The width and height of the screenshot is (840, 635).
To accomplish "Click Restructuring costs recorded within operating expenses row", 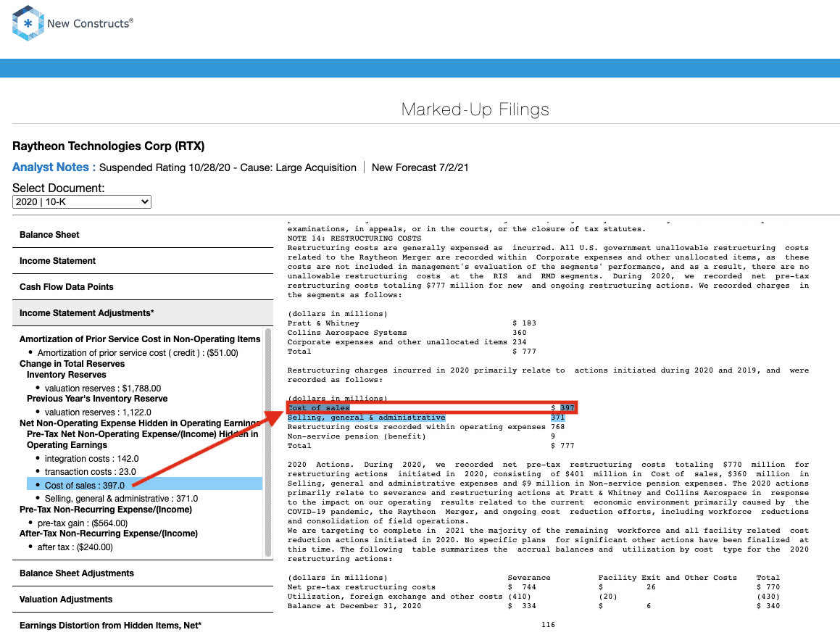I will (x=426, y=427).
